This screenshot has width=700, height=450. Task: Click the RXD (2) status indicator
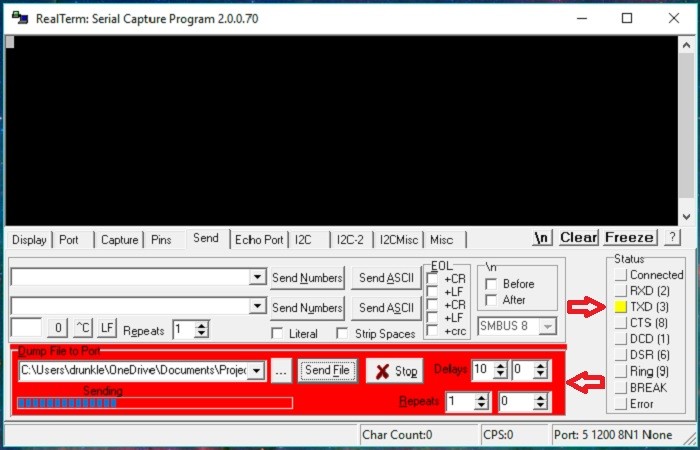pos(621,291)
